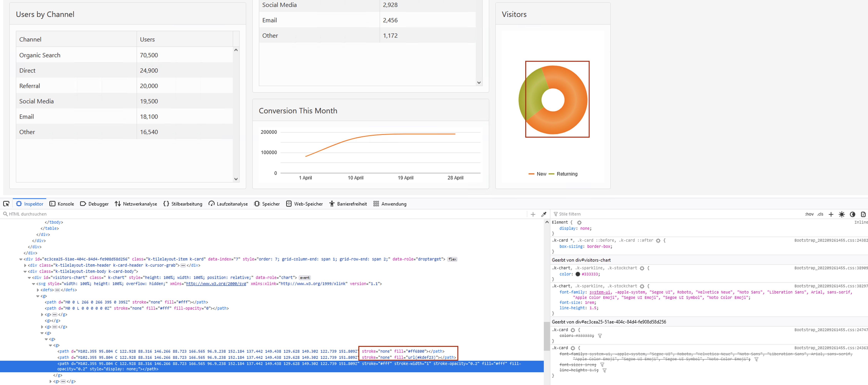Toggle light color scheme simulation (sun icon)
This screenshot has width=868, height=385.
(842, 214)
